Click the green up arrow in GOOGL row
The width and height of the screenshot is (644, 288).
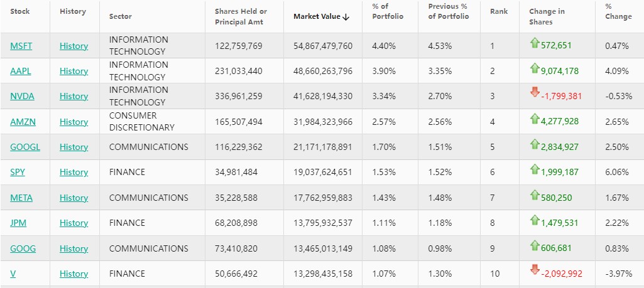(x=535, y=144)
